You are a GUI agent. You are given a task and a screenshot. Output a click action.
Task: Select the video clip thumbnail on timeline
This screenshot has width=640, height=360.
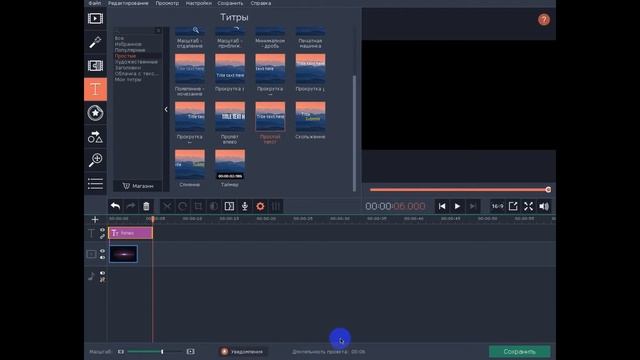[x=123, y=254]
